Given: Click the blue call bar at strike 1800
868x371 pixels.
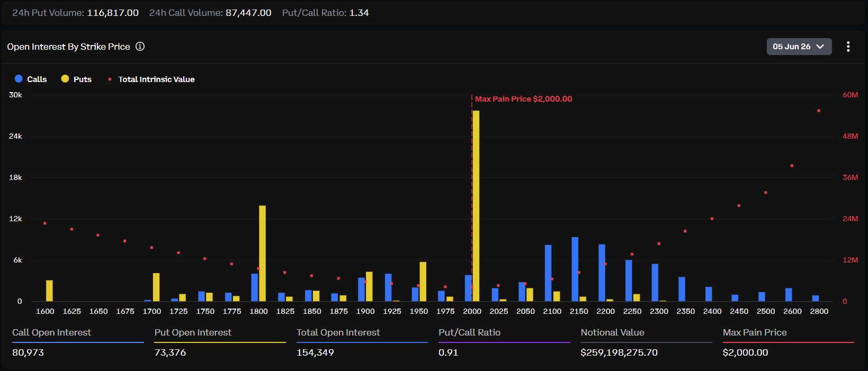Looking at the screenshot, I should coord(255,287).
